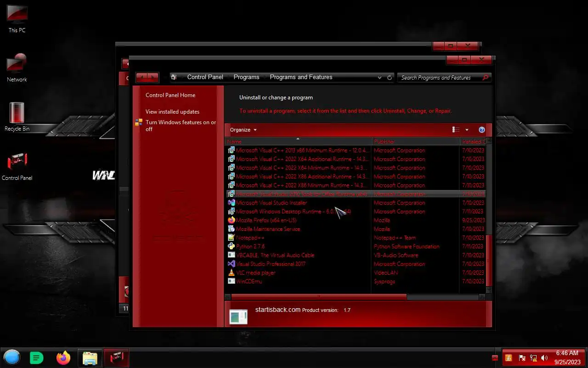Open the This PC desktop icon
Screen dimensions: 588x368
(x=17, y=18)
